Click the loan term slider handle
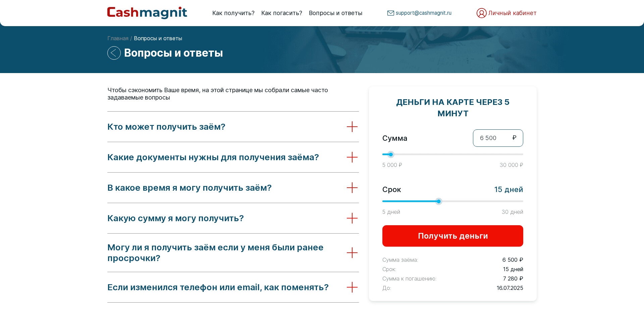 click(x=438, y=201)
